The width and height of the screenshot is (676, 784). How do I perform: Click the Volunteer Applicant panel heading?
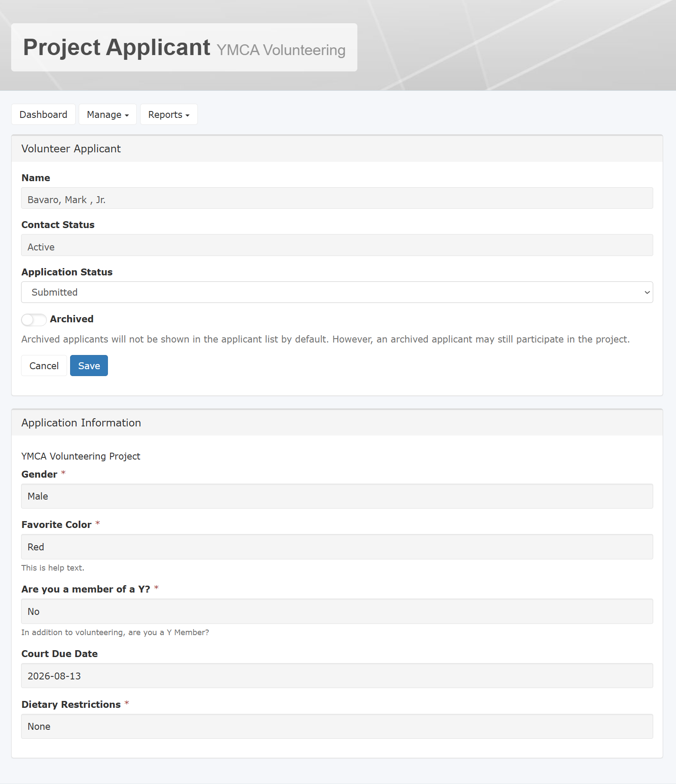tap(71, 149)
